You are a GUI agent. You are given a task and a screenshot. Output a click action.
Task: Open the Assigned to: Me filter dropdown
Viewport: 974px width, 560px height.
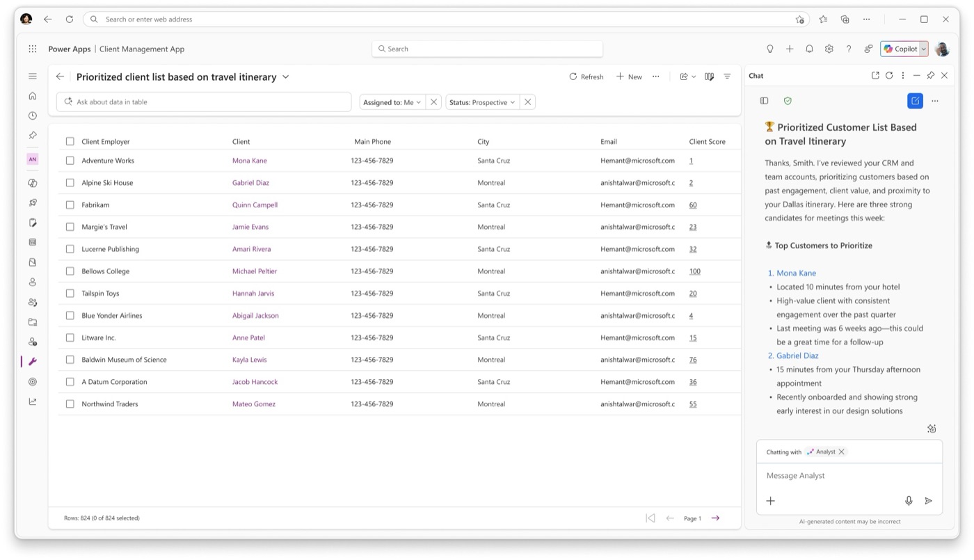coord(392,102)
